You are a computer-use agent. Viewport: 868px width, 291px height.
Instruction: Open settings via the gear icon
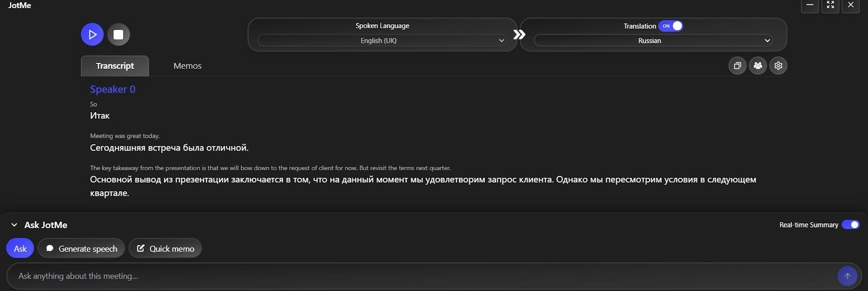point(778,66)
